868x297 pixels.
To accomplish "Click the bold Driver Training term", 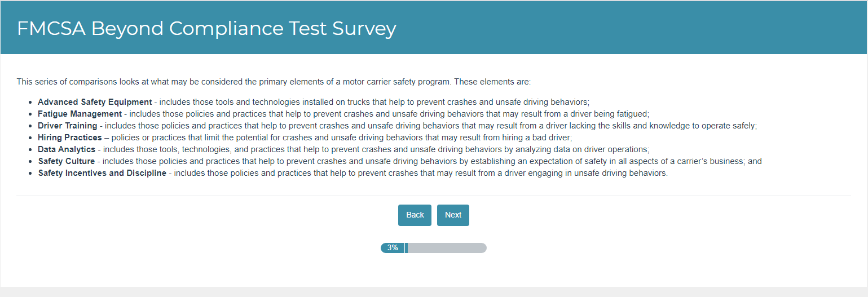I will (x=67, y=126).
